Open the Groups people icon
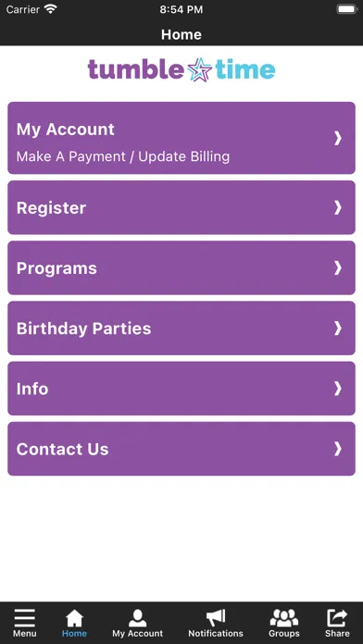Image resolution: width=363 pixels, height=644 pixels. 284,618
